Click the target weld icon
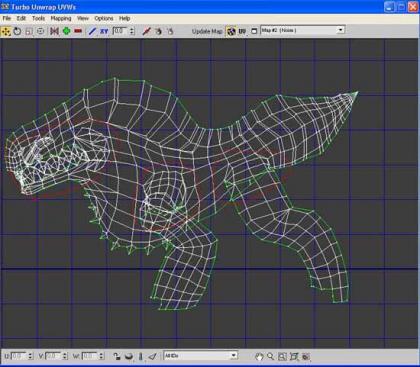 point(158,31)
